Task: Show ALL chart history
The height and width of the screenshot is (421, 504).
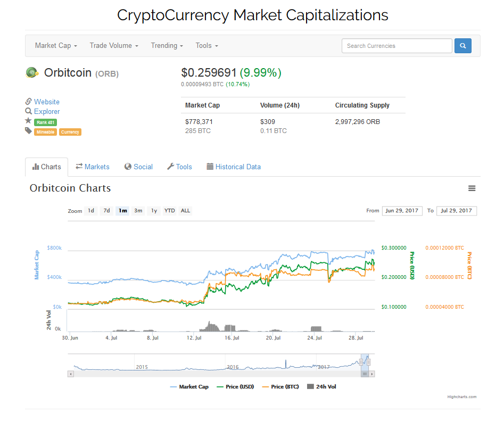Action: tap(185, 211)
